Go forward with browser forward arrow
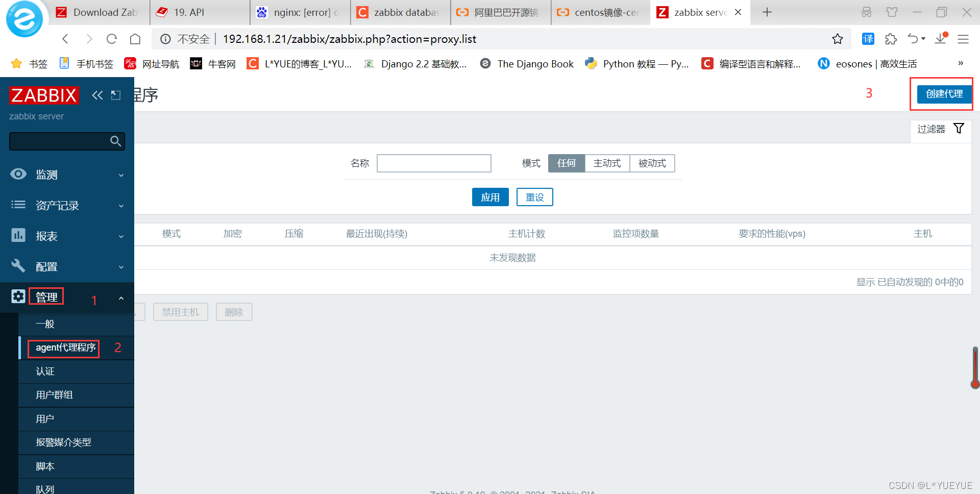 coord(89,39)
